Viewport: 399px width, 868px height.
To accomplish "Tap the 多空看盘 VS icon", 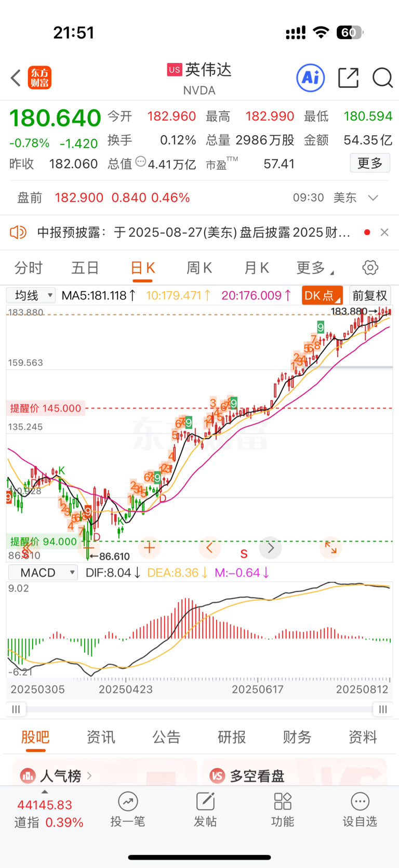I will tap(217, 776).
